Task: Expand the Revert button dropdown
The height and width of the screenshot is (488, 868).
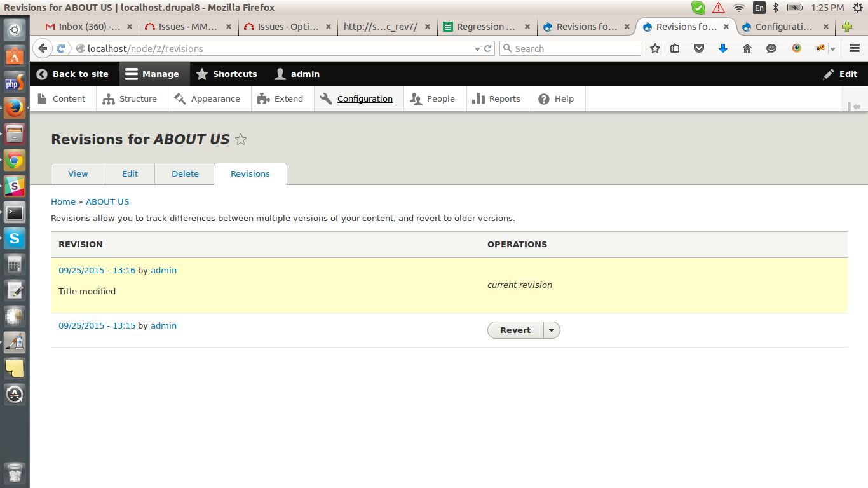Action: [x=552, y=330]
